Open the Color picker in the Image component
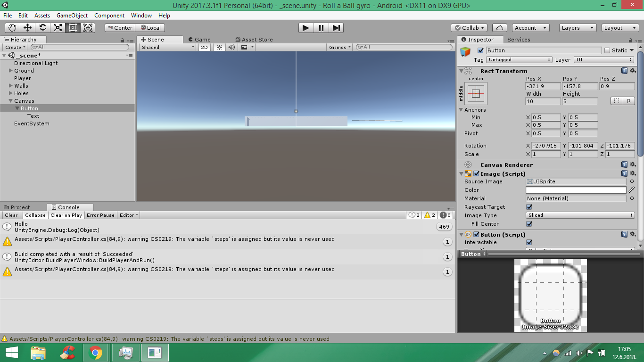This screenshot has height=362, width=644. click(x=576, y=189)
